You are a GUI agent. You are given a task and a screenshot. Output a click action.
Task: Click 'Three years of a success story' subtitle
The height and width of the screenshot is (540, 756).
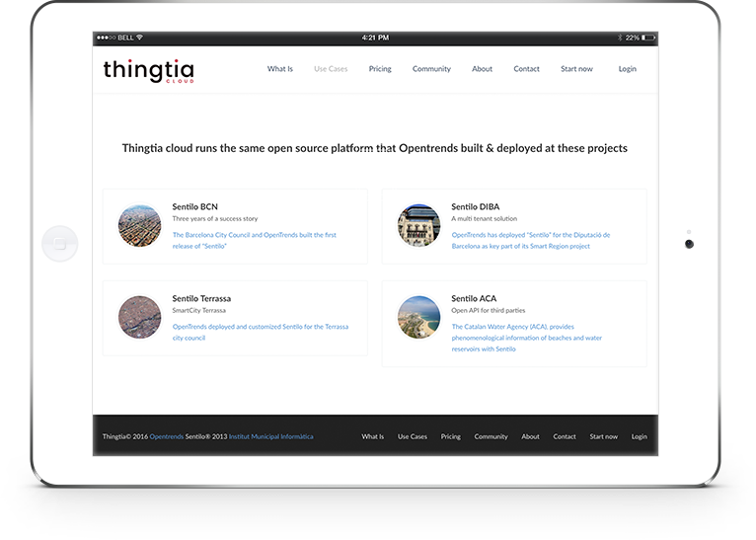tap(215, 219)
